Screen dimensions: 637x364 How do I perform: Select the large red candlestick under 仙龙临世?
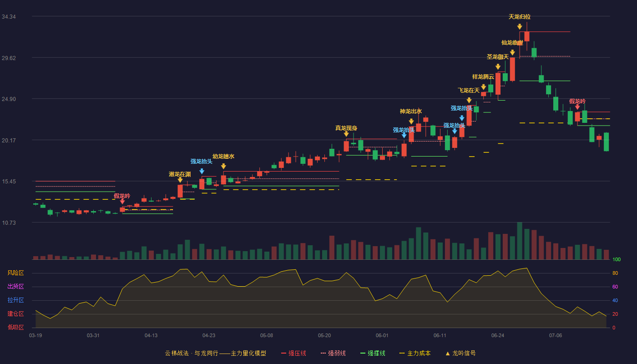[x=512, y=69]
